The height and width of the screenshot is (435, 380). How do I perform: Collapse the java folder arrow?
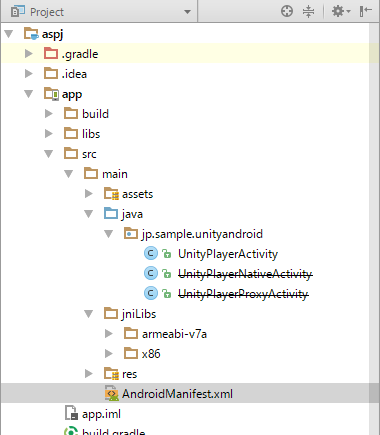(x=89, y=214)
